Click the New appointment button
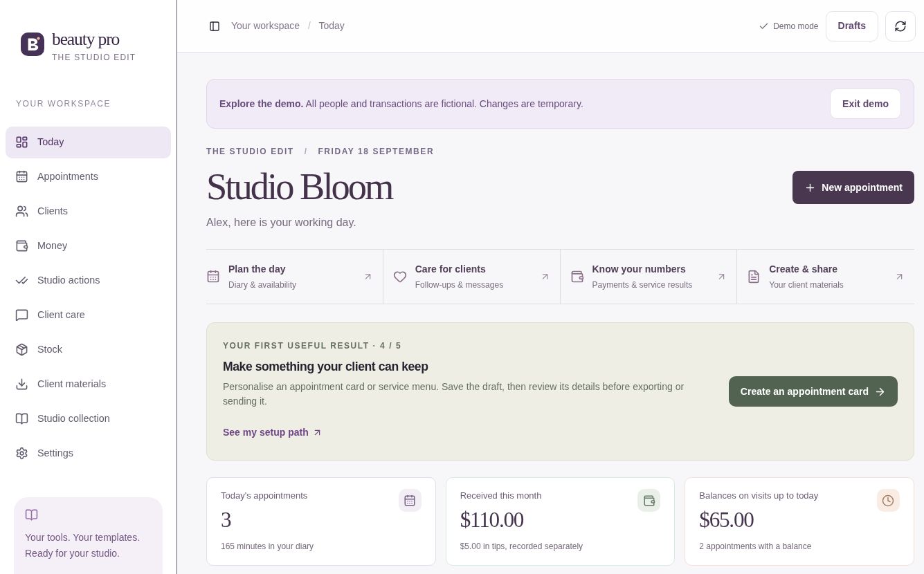924x574 pixels. point(853,187)
